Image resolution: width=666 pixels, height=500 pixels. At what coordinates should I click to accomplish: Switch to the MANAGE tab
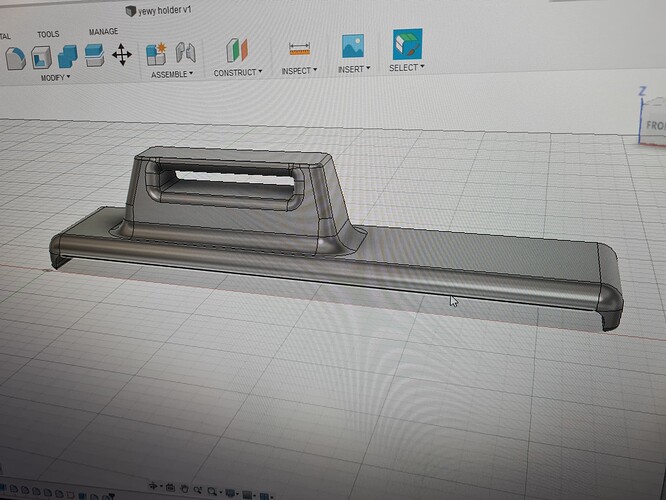point(103,32)
